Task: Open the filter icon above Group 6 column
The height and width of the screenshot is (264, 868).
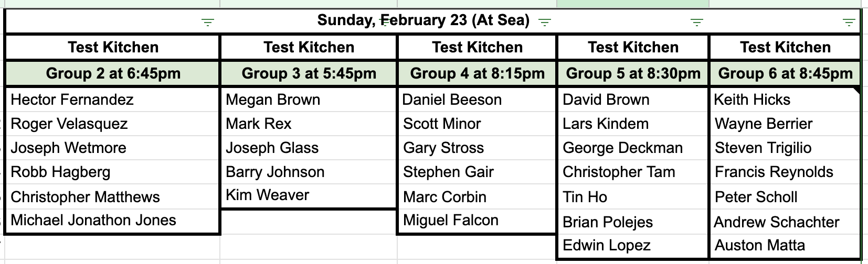Action: [x=849, y=23]
